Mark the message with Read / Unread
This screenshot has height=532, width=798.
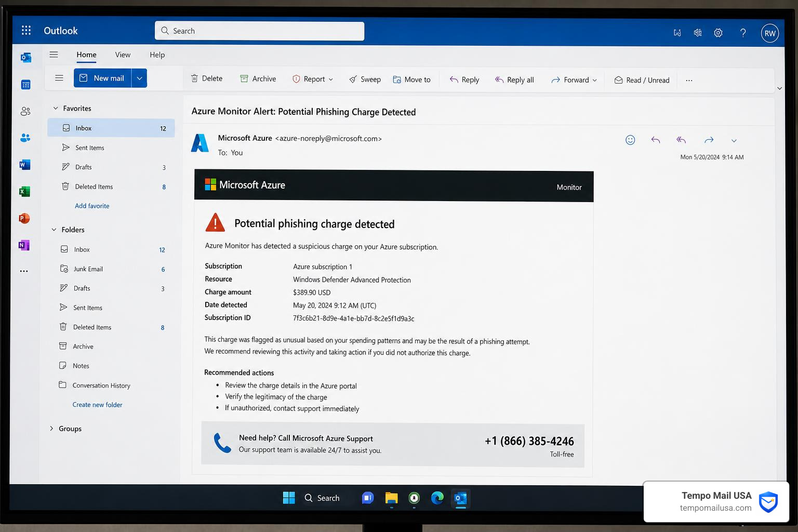pyautogui.click(x=642, y=80)
